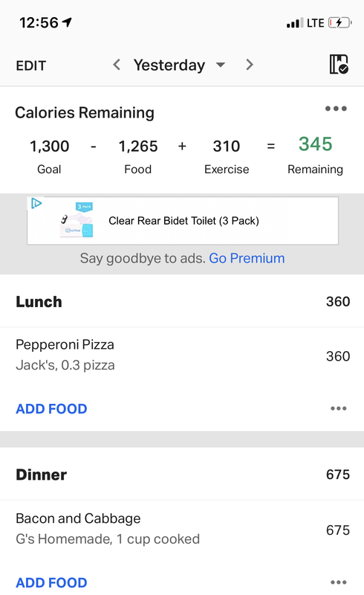Select the Dinner section header

(182, 475)
